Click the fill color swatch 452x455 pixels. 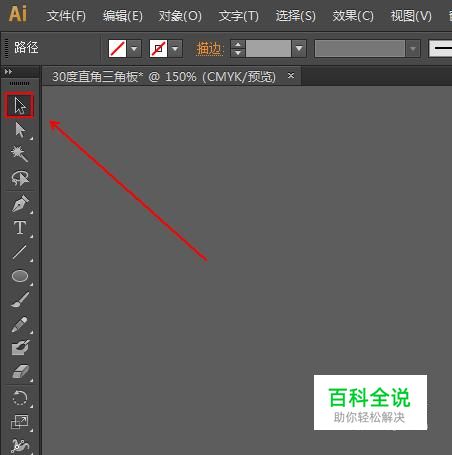coord(117,49)
